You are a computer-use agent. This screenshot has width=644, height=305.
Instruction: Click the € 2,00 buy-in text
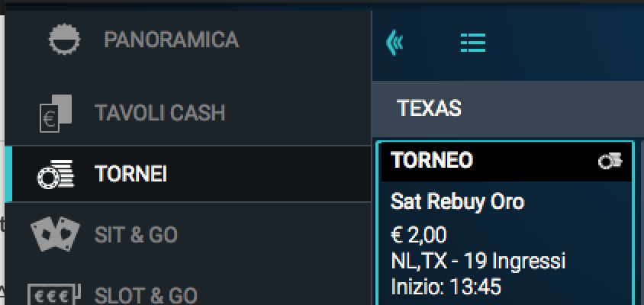tap(418, 236)
